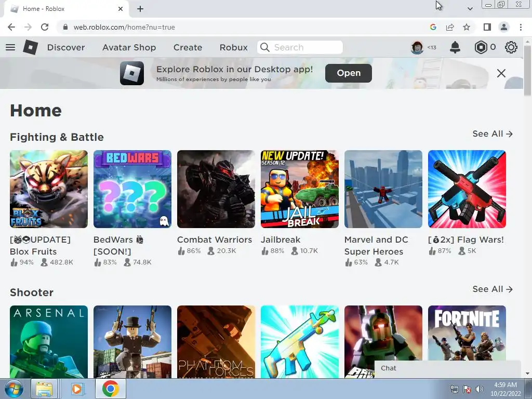Open the settings gear in Roblox navbar
The image size is (532, 399).
[511, 47]
